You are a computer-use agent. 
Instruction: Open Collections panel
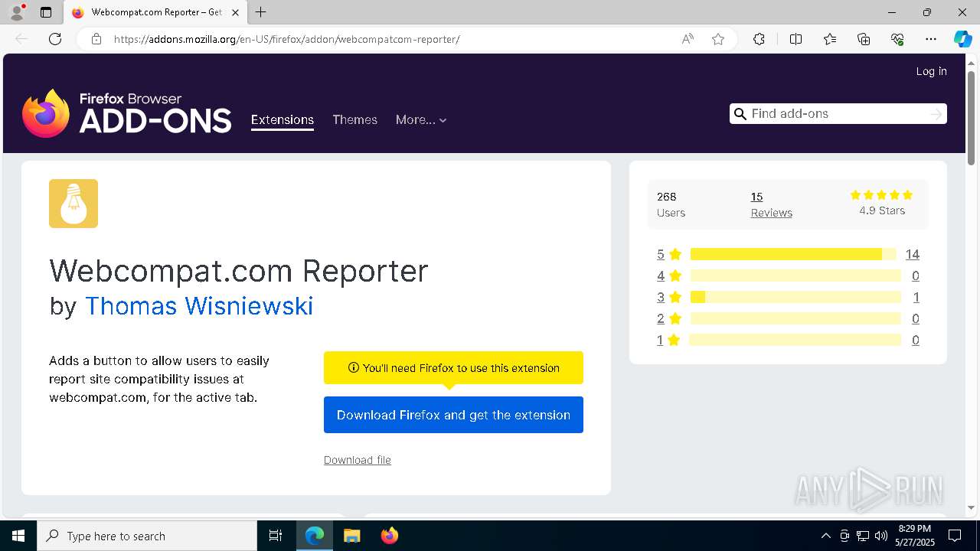pyautogui.click(x=864, y=39)
